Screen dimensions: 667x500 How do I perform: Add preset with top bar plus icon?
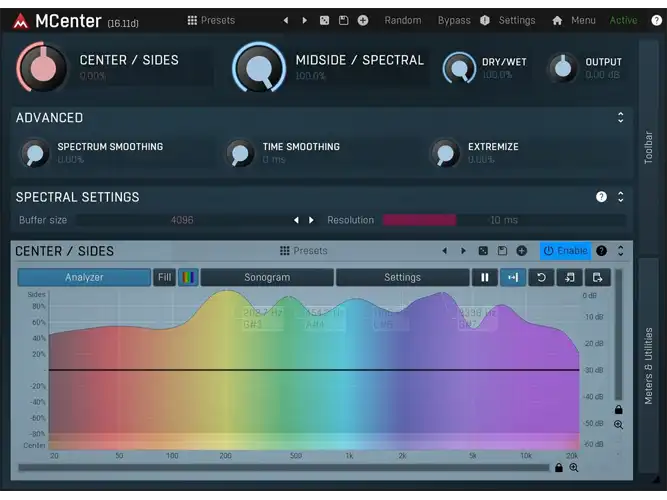pos(363,20)
